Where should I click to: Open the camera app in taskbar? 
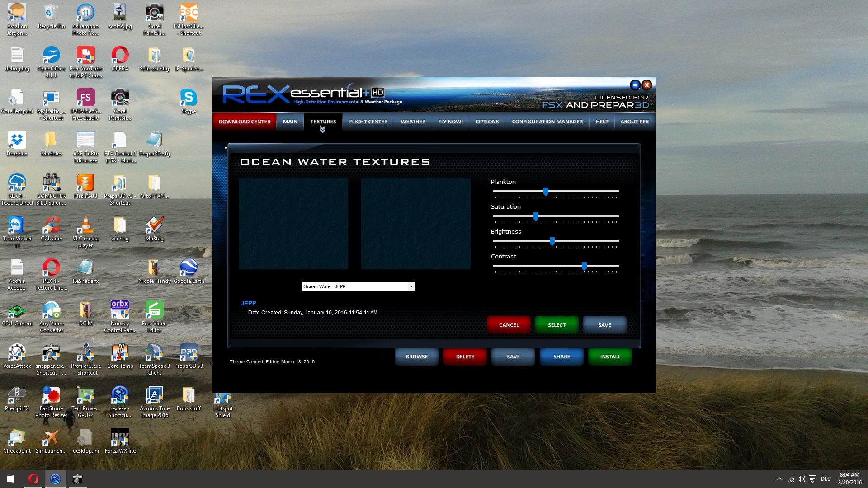click(x=78, y=479)
